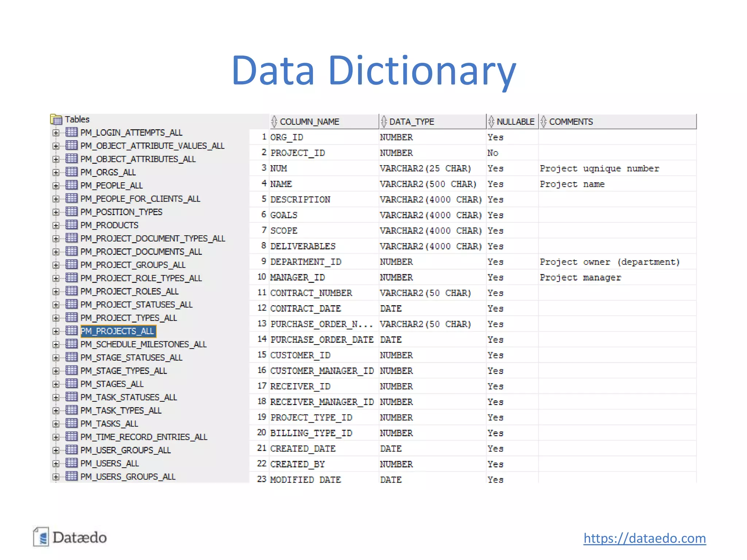Open the https://dataedo.com link
The width and height of the screenshot is (747, 560).
645,538
